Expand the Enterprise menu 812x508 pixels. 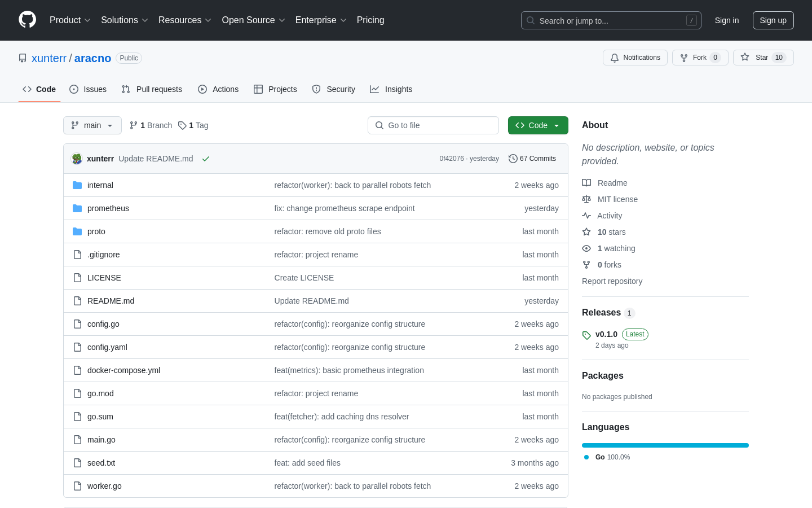click(321, 20)
